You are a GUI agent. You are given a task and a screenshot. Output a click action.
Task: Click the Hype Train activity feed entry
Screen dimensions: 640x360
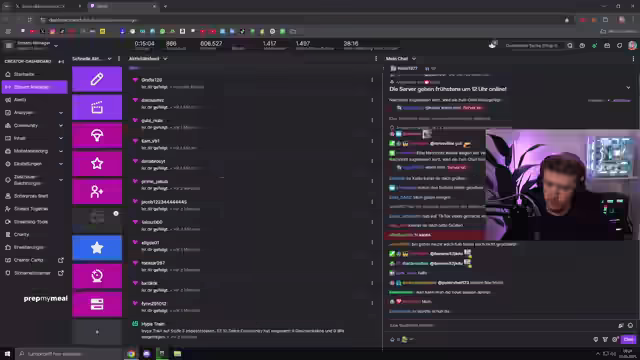(x=253, y=330)
